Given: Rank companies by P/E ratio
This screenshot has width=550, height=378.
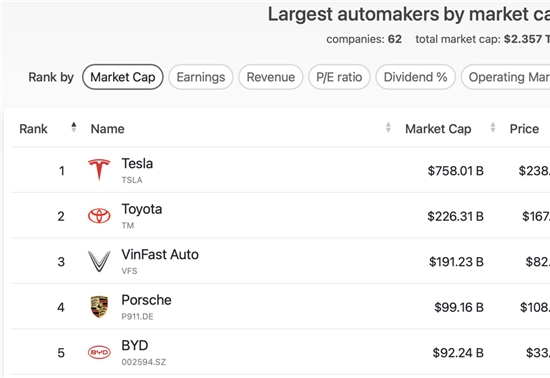Looking at the screenshot, I should [339, 77].
